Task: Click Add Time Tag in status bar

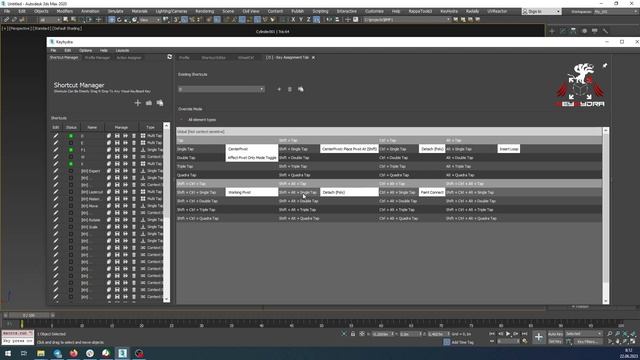Action: 463,342
